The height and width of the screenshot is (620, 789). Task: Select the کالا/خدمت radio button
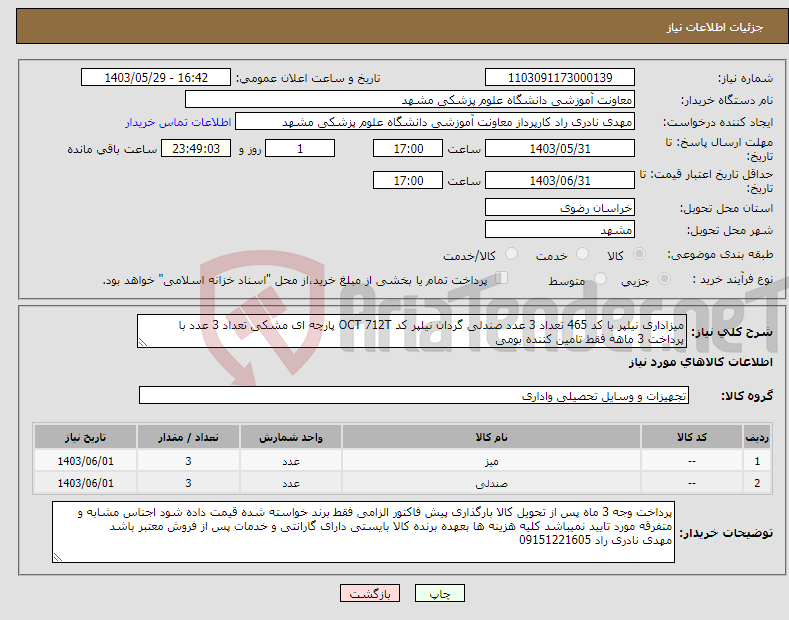(x=511, y=254)
